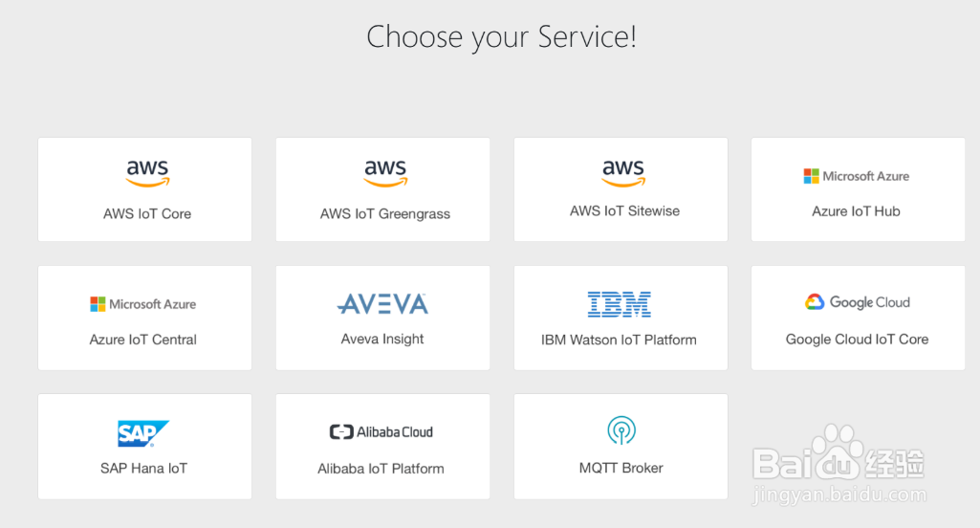The width and height of the screenshot is (980, 528).
Task: Select the Google Cloud IoT Core label
Action: point(857,340)
